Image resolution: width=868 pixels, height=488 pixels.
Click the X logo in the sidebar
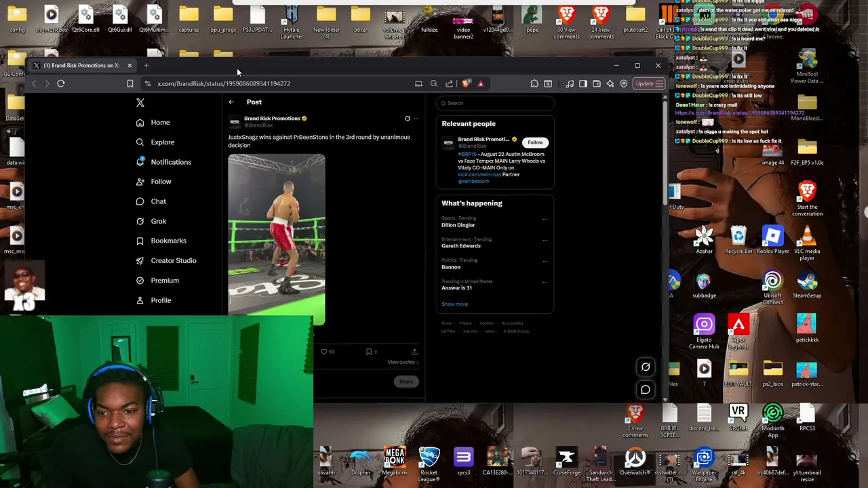click(x=140, y=102)
